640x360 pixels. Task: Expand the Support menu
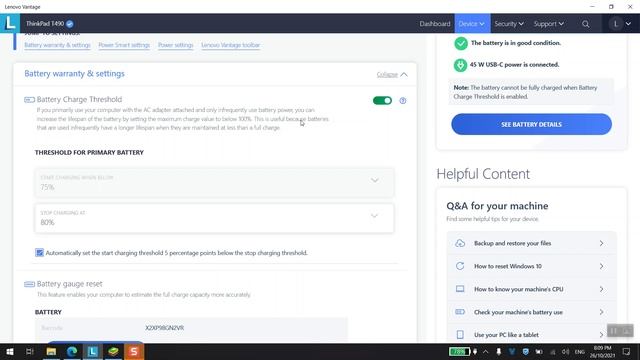tap(549, 24)
